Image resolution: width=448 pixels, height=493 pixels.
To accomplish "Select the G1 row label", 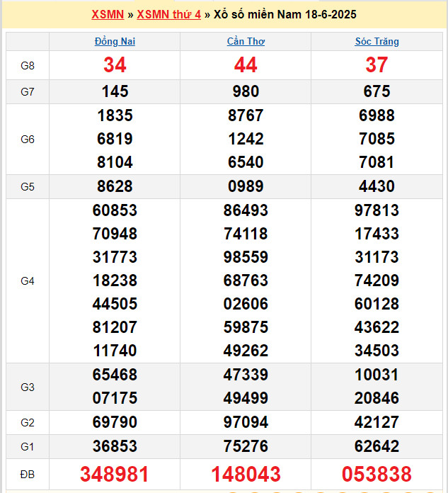I will click(x=28, y=446).
